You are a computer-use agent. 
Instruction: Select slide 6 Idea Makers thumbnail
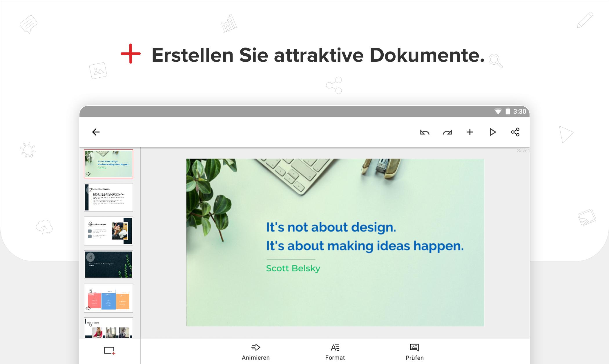coord(108,328)
